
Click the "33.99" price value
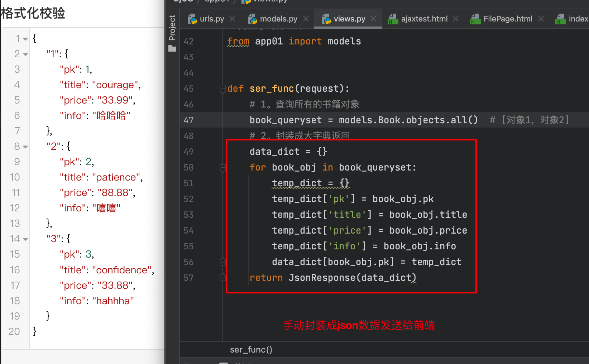coord(115,100)
